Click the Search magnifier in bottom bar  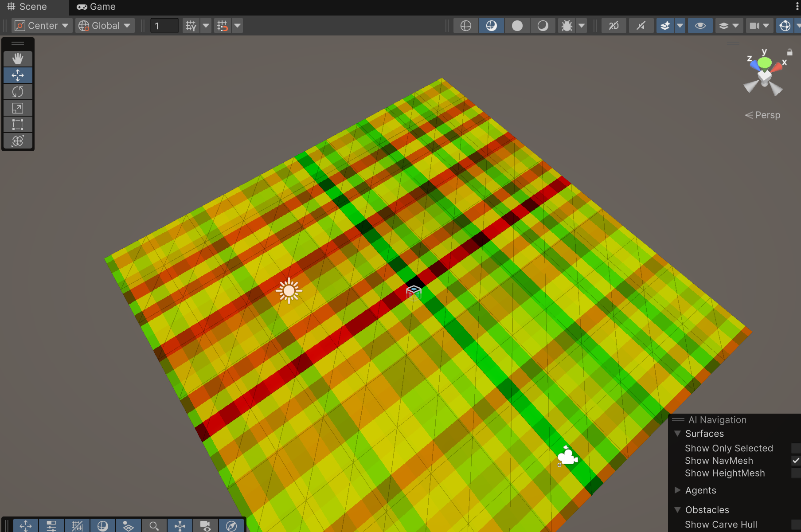(x=154, y=526)
